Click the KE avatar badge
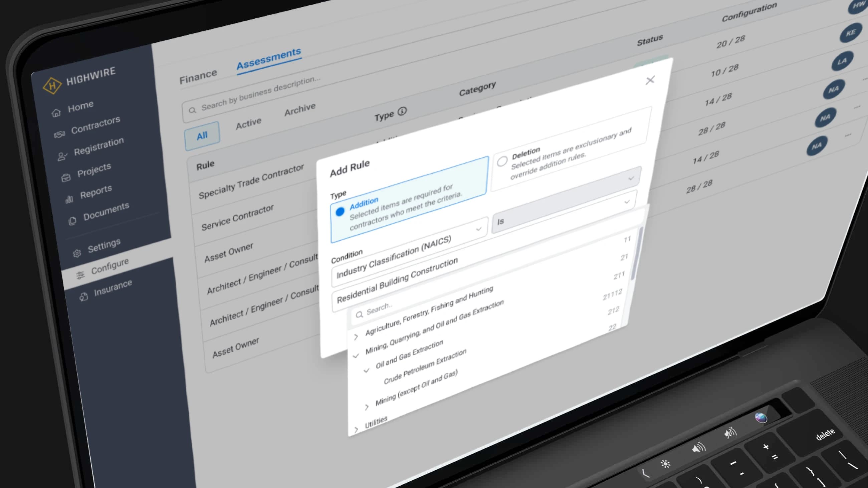Screen dimensions: 868x488 (x=851, y=33)
